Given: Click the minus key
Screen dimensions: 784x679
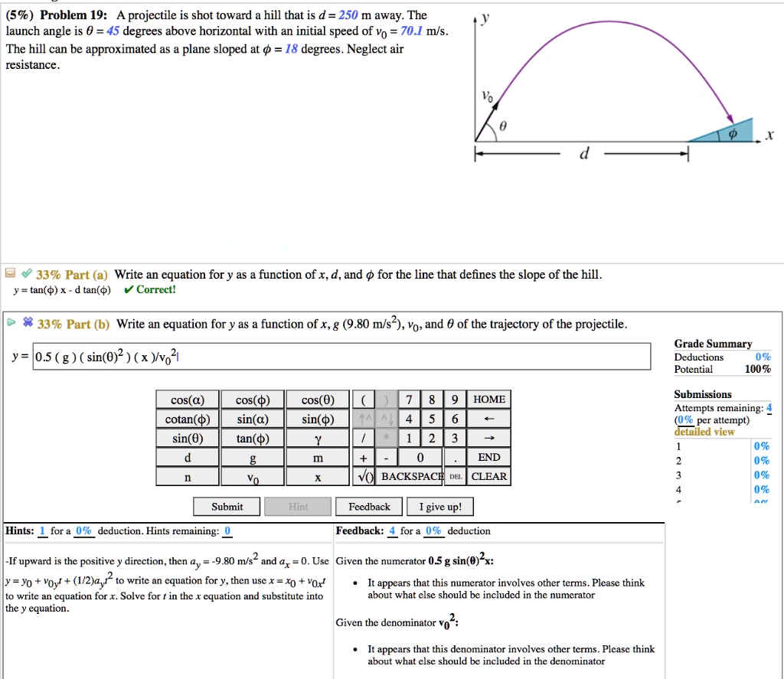Looking at the screenshot, I should [x=386, y=458].
